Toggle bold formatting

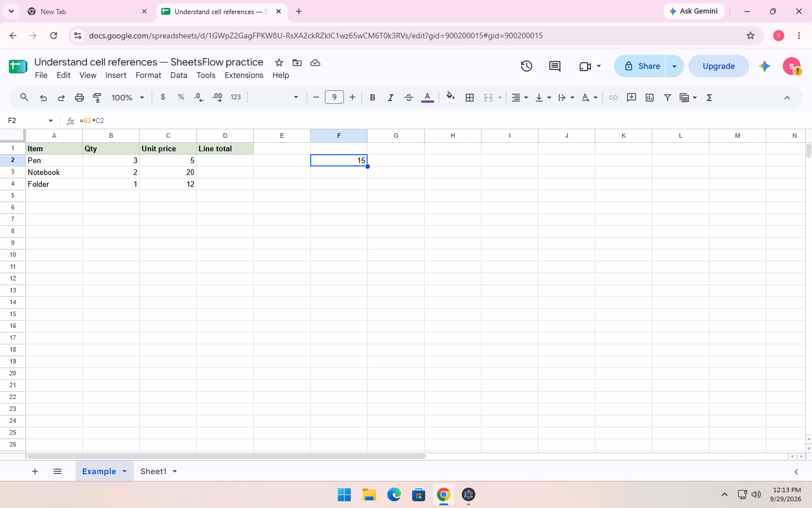(373, 98)
